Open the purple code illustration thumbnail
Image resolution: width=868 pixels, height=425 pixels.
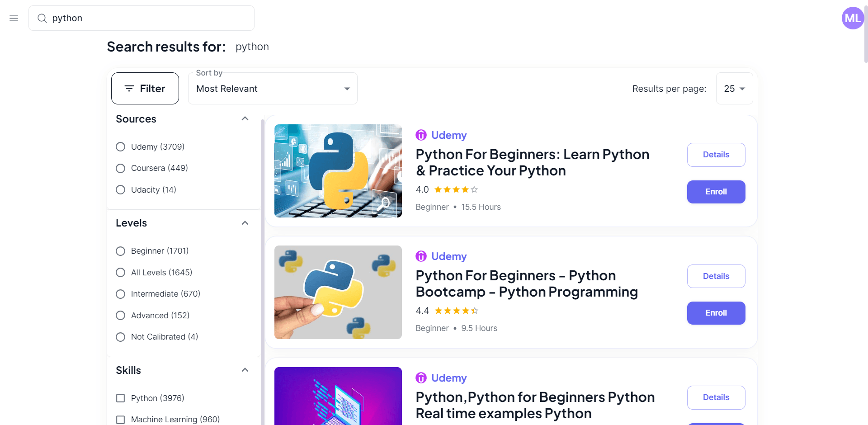338,396
